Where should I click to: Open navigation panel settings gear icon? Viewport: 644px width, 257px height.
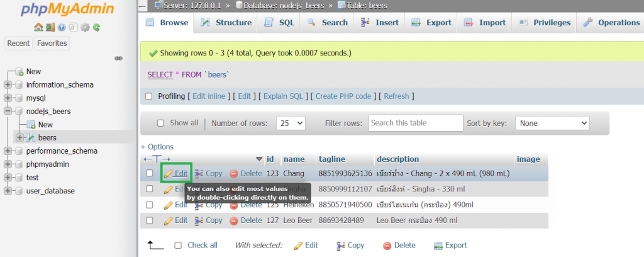click(x=85, y=28)
